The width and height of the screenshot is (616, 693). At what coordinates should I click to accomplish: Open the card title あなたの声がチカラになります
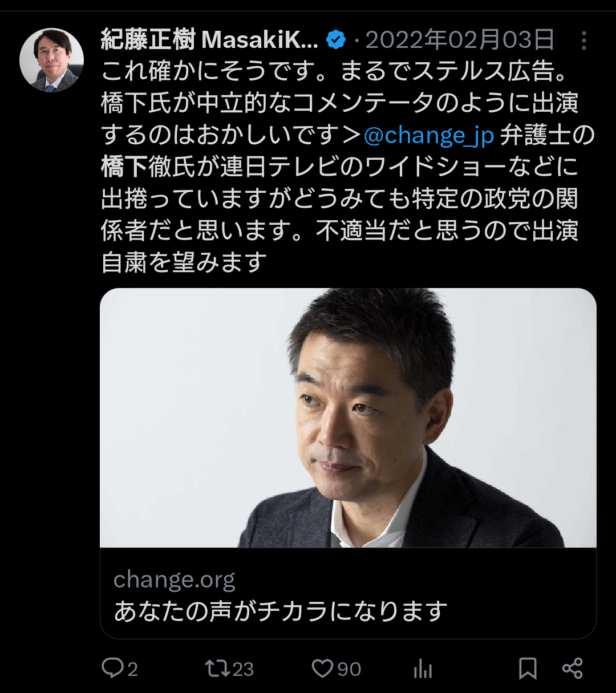tap(281, 611)
